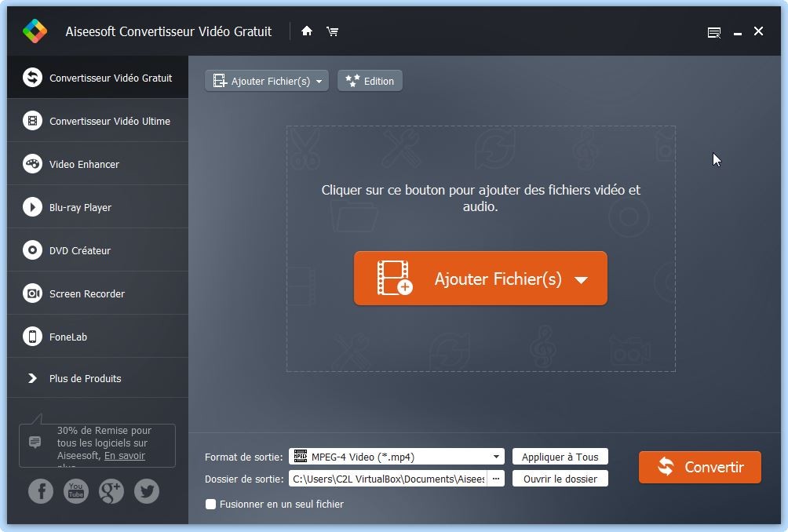Select Convertisseur Vidéo Ultime menu label
The height and width of the screenshot is (532, 788).
coord(110,122)
